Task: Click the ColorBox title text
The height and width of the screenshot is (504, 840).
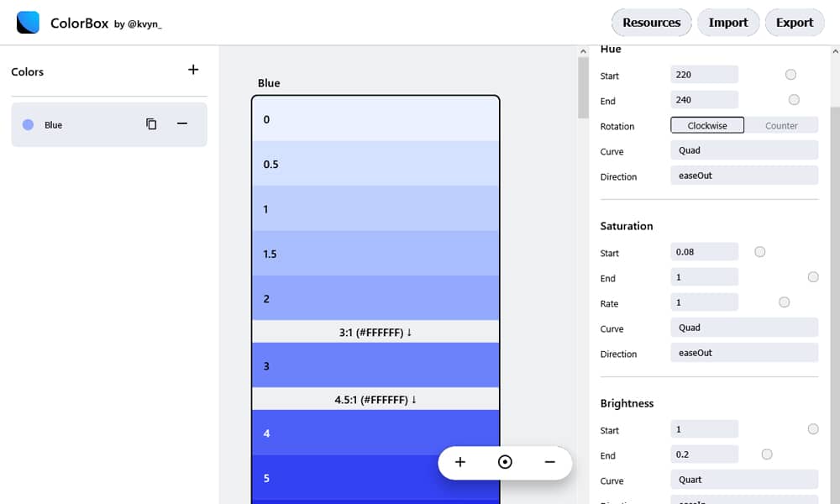Action: pos(79,23)
